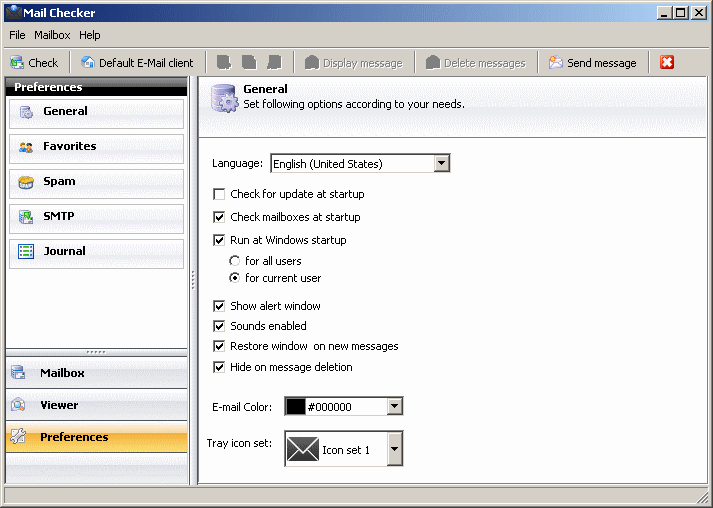Click the third grayed page icon in toolbar
This screenshot has height=508, width=713.
[x=274, y=62]
